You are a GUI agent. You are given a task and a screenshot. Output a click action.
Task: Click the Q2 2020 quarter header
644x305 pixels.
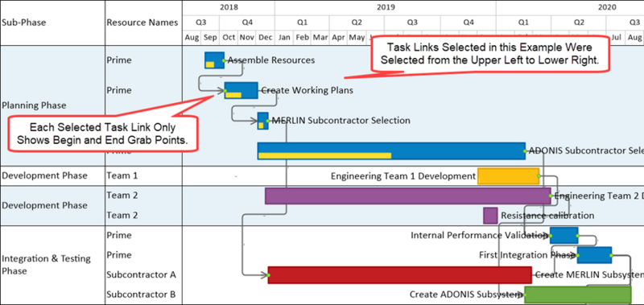(579, 23)
